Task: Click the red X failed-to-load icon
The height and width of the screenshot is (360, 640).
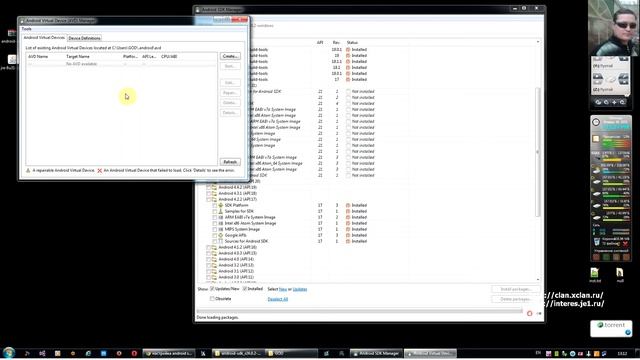Action: pyautogui.click(x=100, y=170)
